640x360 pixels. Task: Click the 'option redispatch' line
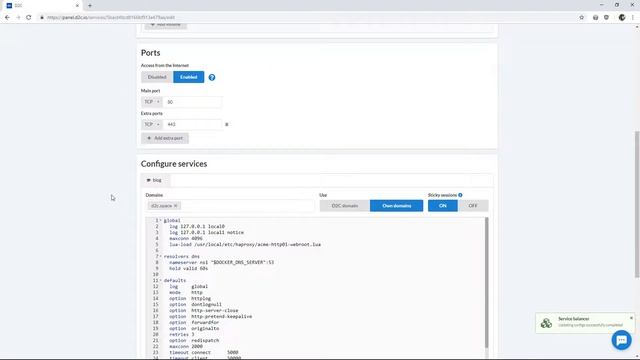pyautogui.click(x=194, y=340)
